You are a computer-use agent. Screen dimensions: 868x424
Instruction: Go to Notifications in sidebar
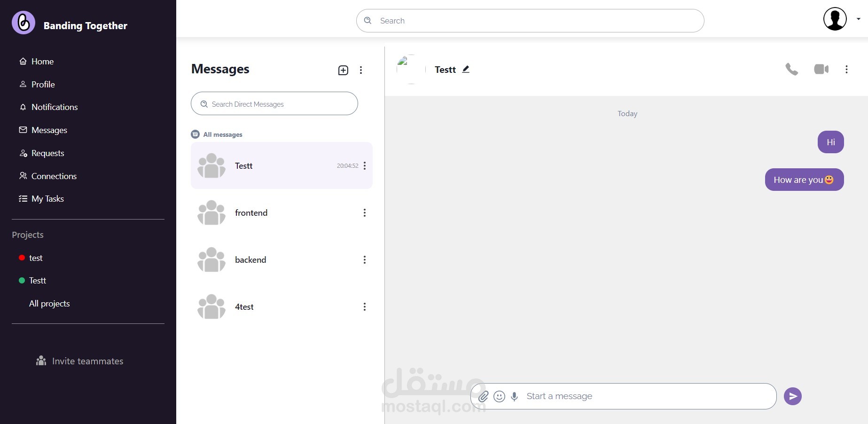coord(54,107)
